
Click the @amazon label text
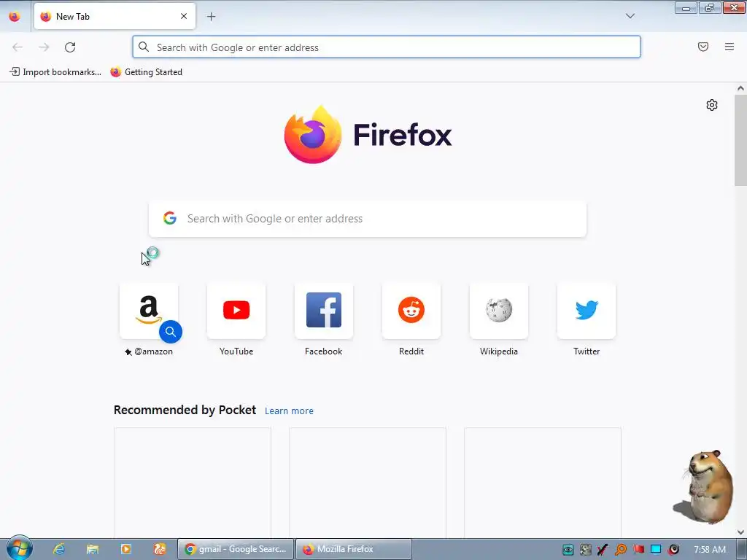(153, 351)
